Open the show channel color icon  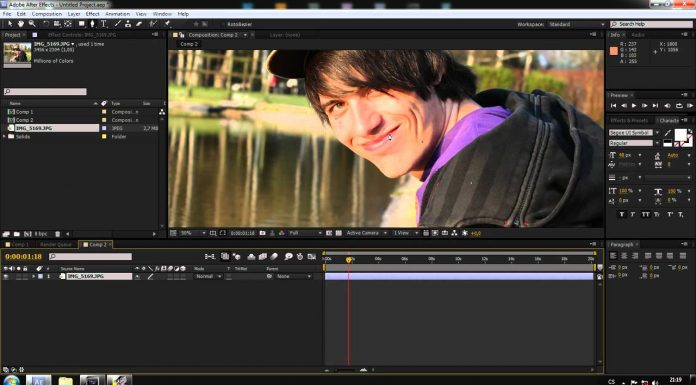point(281,233)
